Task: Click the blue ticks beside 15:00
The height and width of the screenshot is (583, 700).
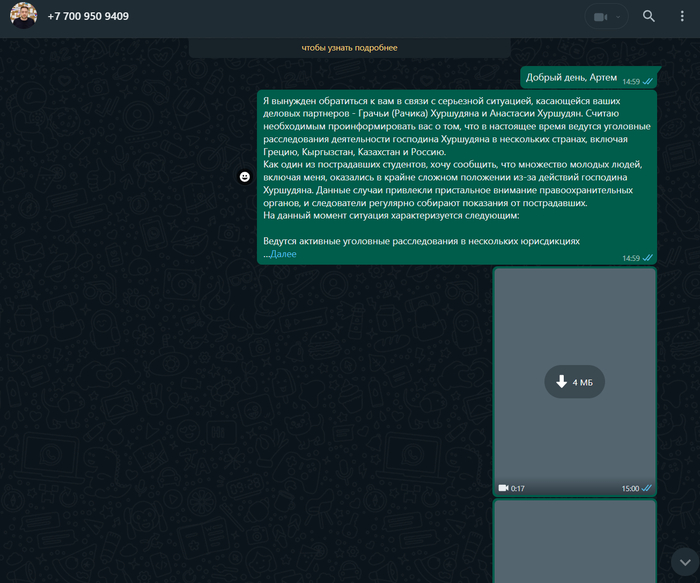Action: 647,489
